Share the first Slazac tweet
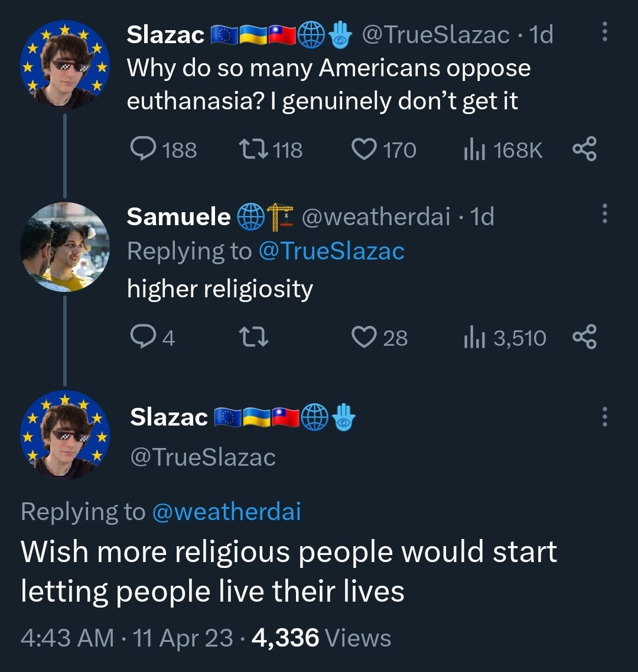Viewport: 638px width, 672px height. coord(585,150)
